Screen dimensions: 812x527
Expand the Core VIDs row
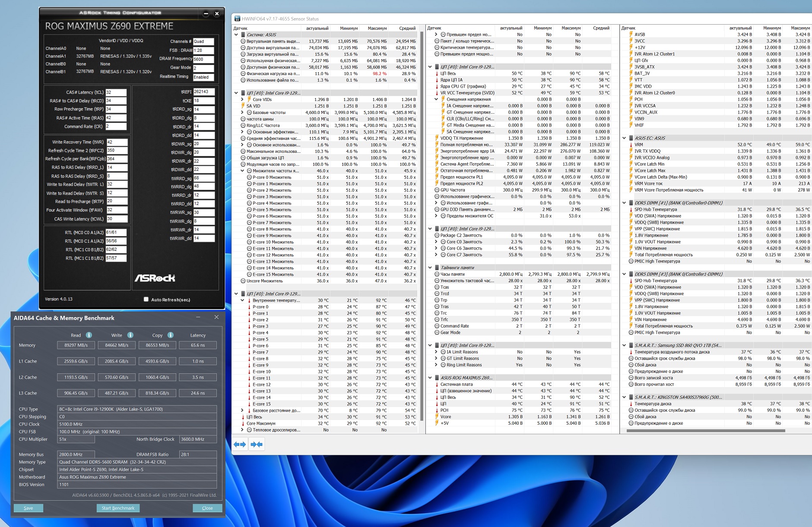[x=242, y=99]
